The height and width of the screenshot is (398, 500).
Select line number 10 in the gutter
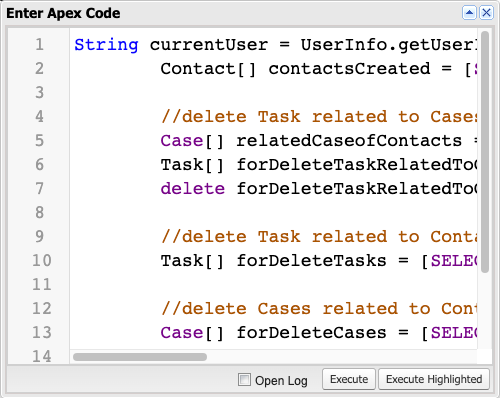click(42, 260)
